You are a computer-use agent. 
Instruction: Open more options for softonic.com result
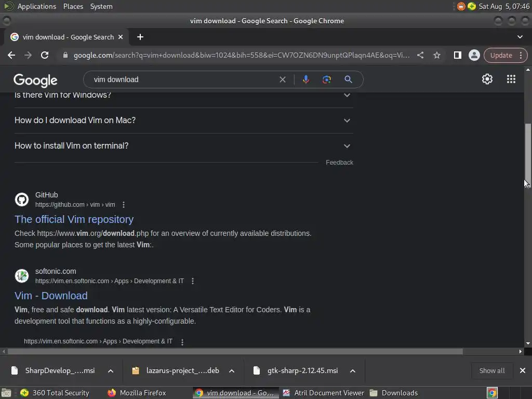[x=192, y=281]
